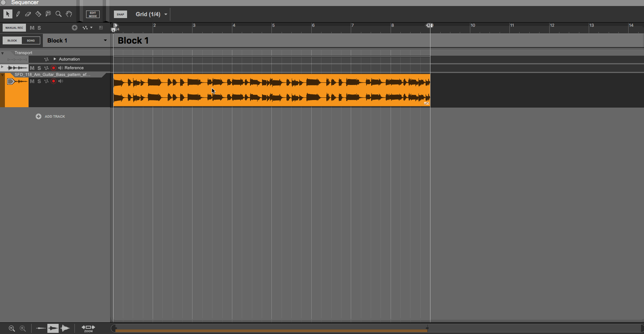Record-enable the SFD_118 guitar bass track
Viewport: 644px width, 334px height.
tap(53, 81)
